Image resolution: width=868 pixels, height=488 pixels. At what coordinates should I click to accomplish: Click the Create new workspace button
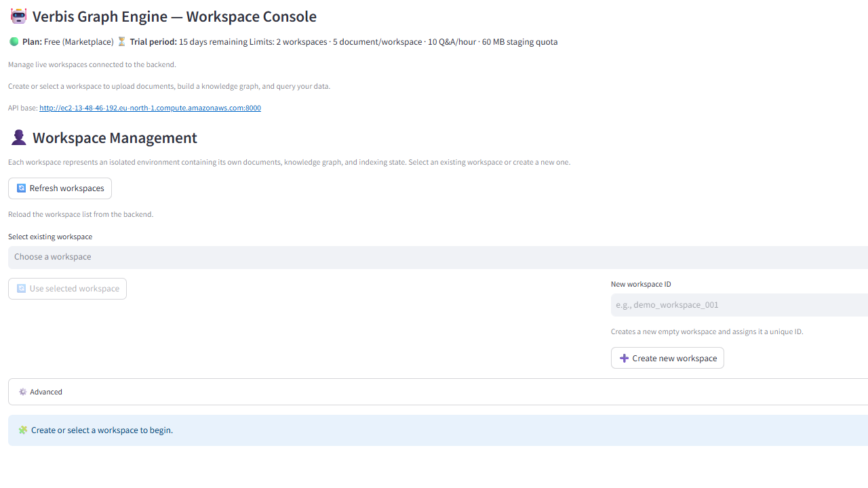pyautogui.click(x=667, y=358)
